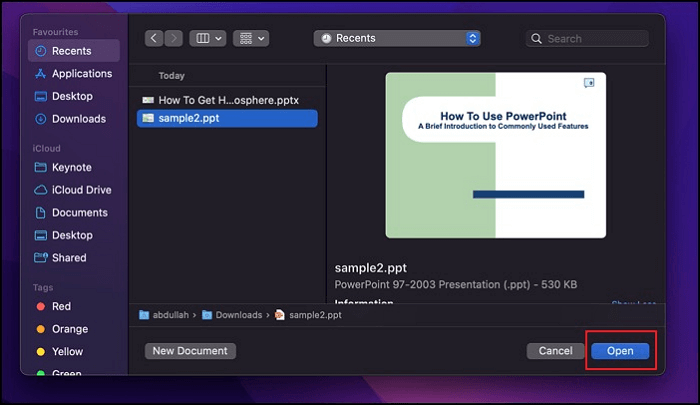Viewport: 700px width, 405px height.
Task: Click the Downloads arrow icon in sidebar
Action: [41, 119]
